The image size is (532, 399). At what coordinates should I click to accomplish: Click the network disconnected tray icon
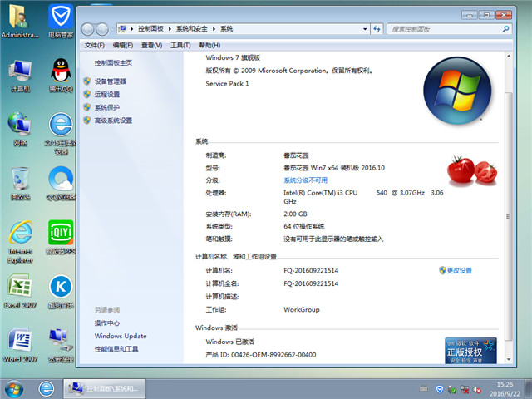[x=465, y=390]
